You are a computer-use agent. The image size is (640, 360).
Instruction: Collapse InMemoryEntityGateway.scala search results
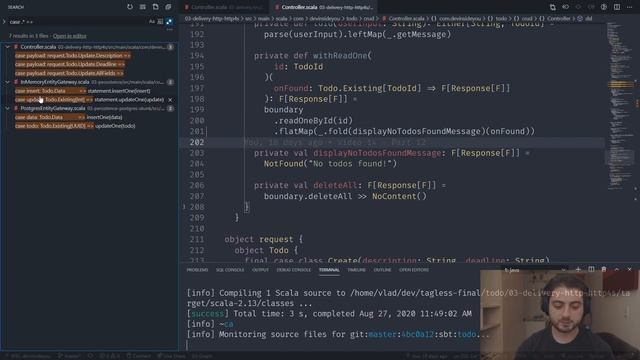(7, 82)
